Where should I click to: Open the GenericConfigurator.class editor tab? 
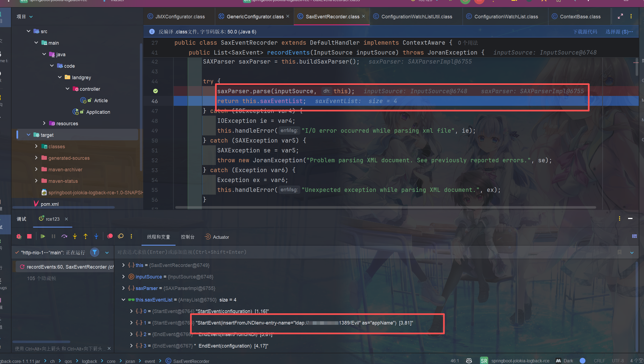click(x=255, y=17)
